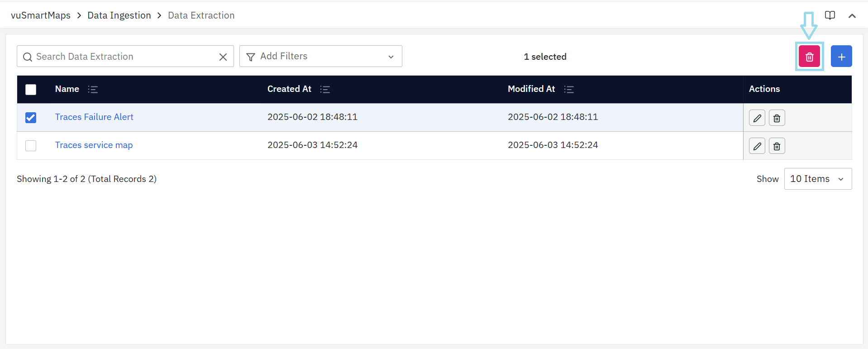868x349 pixels.
Task: Click the blue plus add button
Action: coord(841,57)
